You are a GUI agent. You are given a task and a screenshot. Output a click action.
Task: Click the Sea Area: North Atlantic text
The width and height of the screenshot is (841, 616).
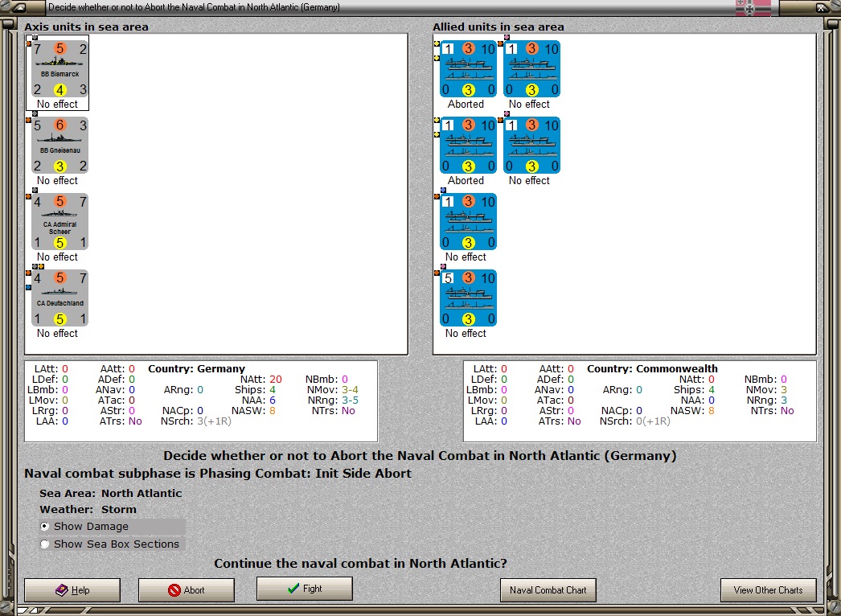[x=110, y=493]
